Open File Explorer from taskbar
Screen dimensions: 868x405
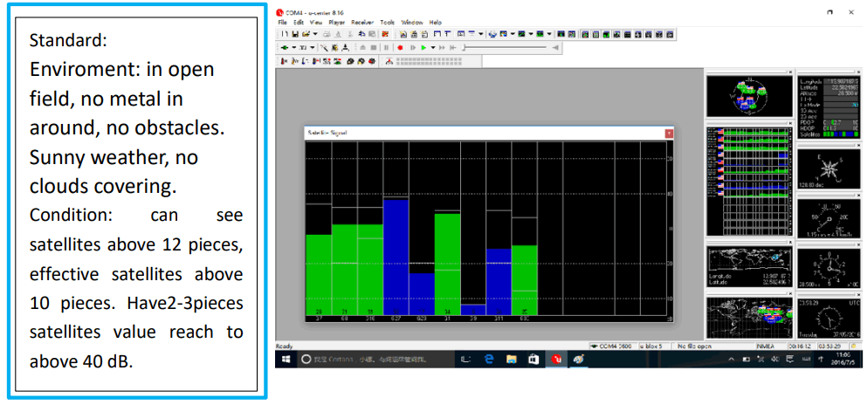point(511,359)
